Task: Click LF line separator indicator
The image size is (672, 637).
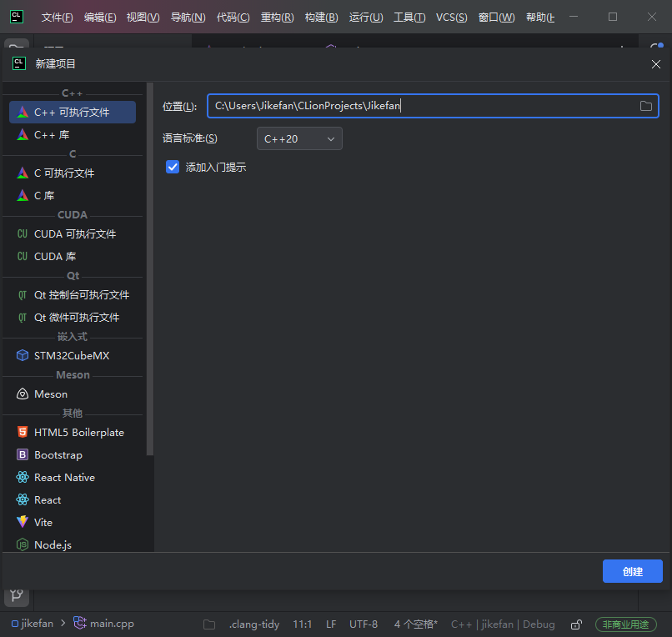Action: click(331, 624)
